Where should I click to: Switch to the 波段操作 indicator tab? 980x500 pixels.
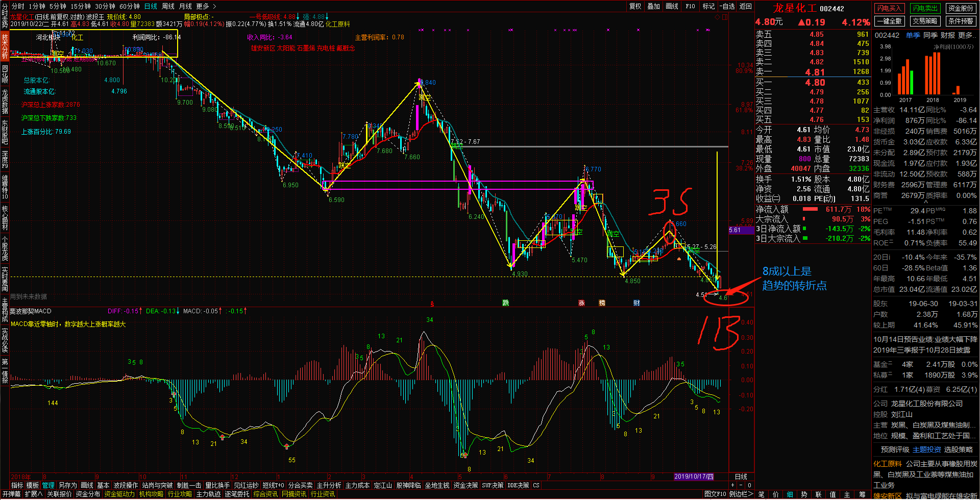coord(126,485)
